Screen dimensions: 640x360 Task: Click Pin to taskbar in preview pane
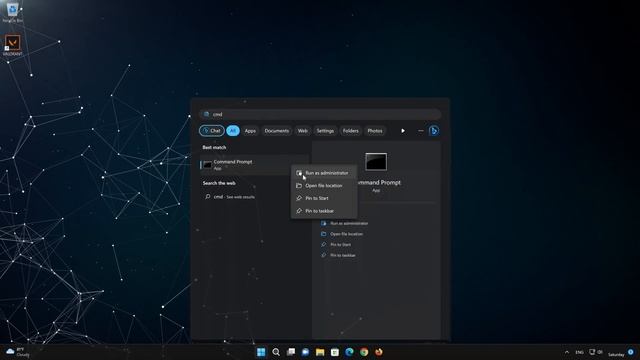point(338,255)
